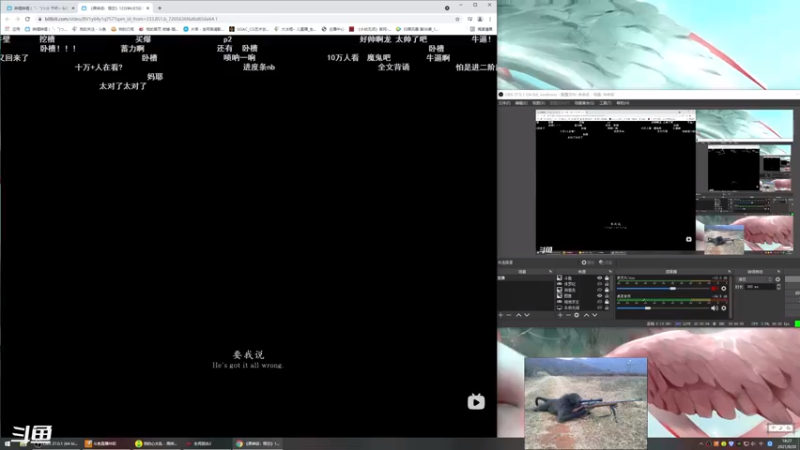Toggle the lock on the third OBS source
Screen dimensions: 800x450
pos(607,290)
